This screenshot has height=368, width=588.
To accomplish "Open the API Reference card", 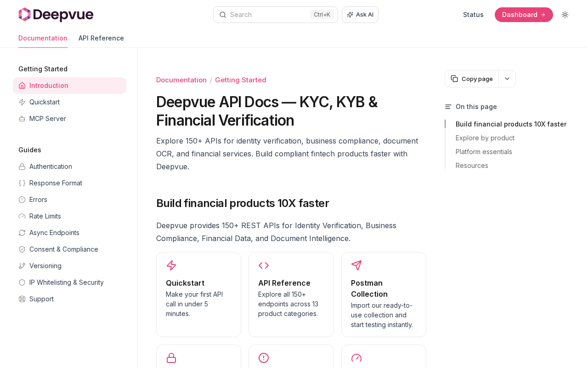I will (291, 294).
